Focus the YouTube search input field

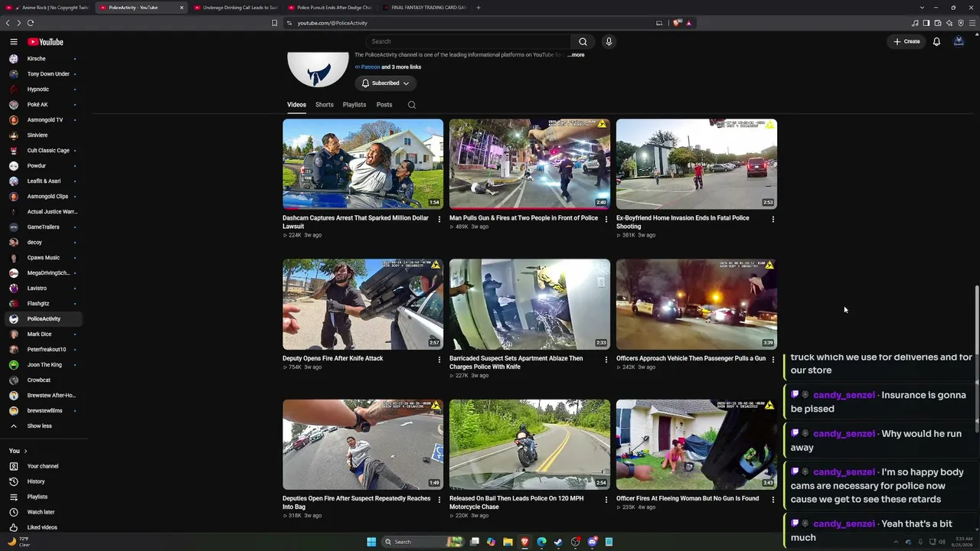tap(469, 41)
